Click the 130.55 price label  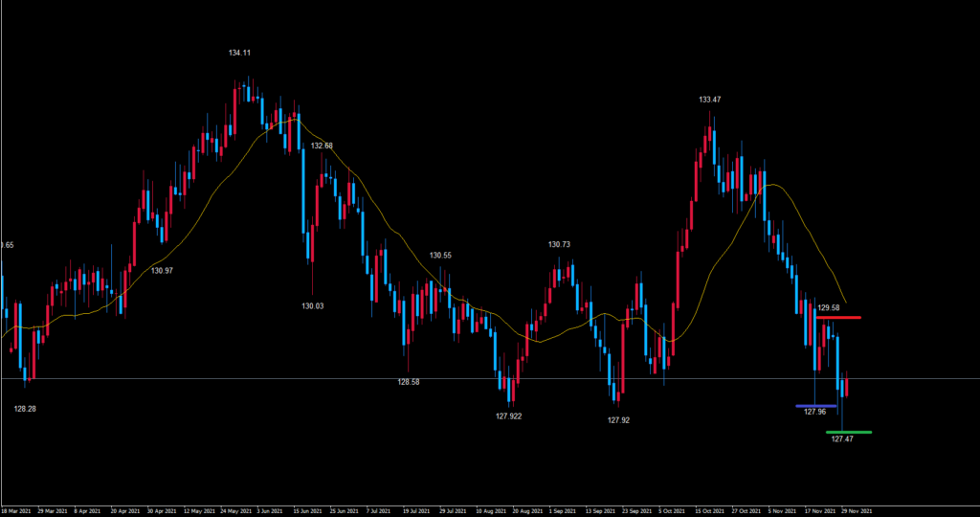440,256
